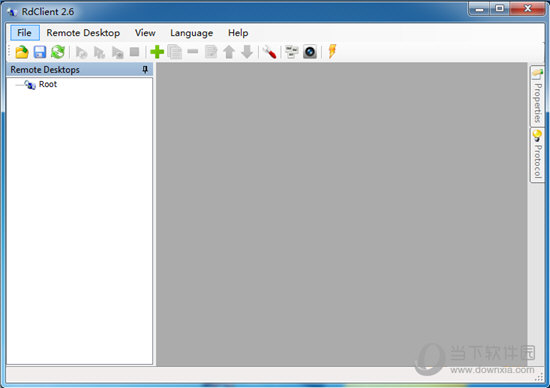
Task: Open the Help menu
Action: click(x=238, y=33)
